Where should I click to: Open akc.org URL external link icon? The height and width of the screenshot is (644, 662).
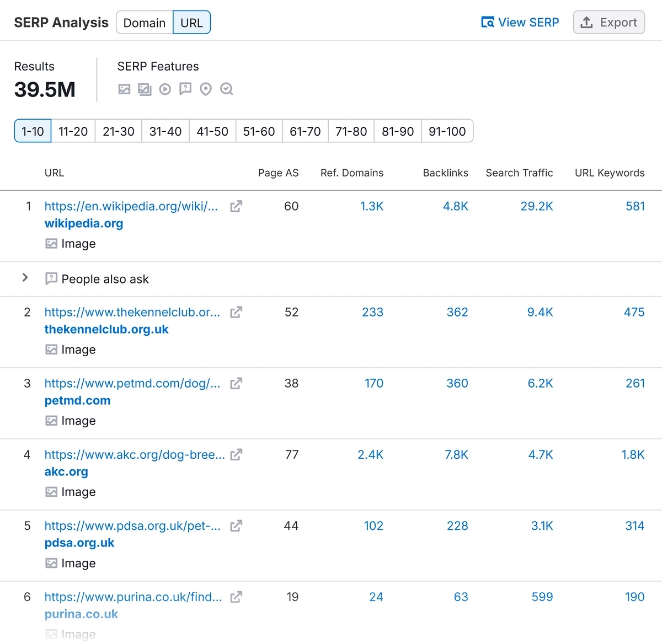click(x=236, y=454)
